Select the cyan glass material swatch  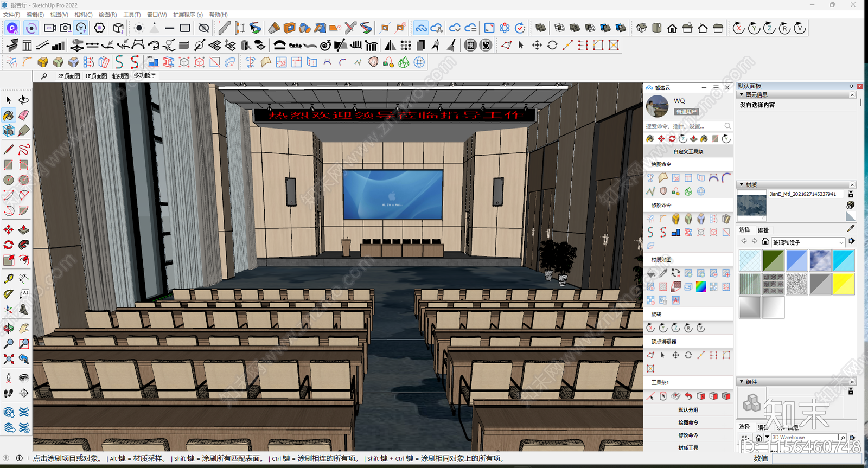point(844,260)
